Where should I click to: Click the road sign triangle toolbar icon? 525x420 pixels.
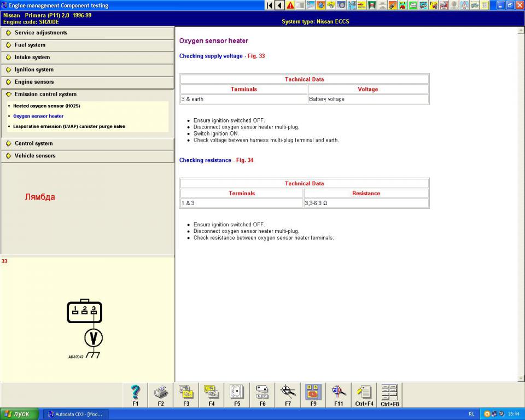click(x=464, y=5)
